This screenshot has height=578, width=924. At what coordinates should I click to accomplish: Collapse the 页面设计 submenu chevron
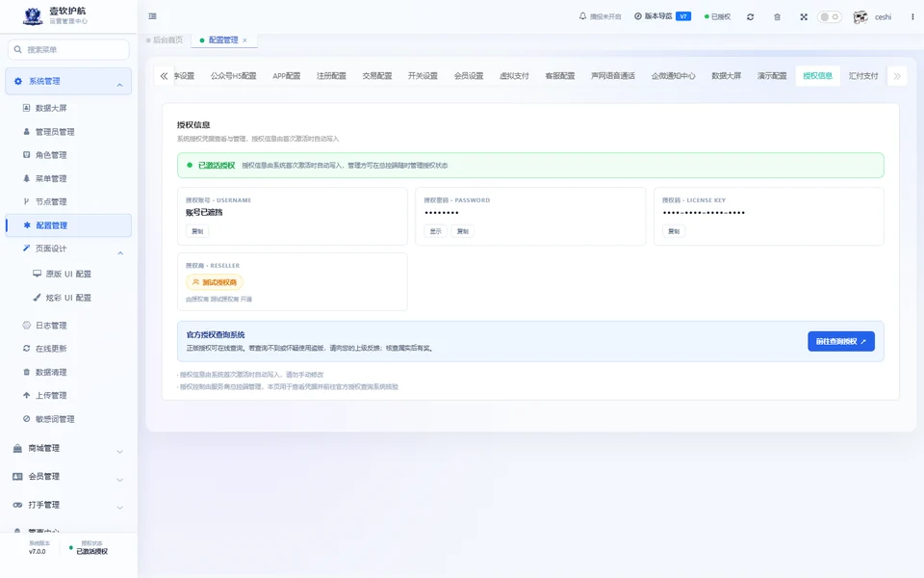[x=120, y=253]
